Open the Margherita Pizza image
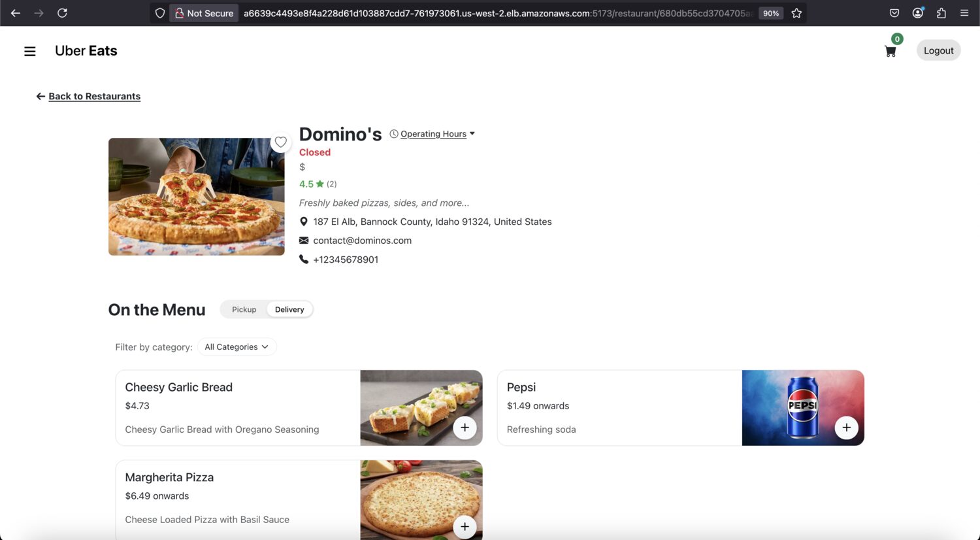Screen dimensions: 980x540 click(421, 500)
